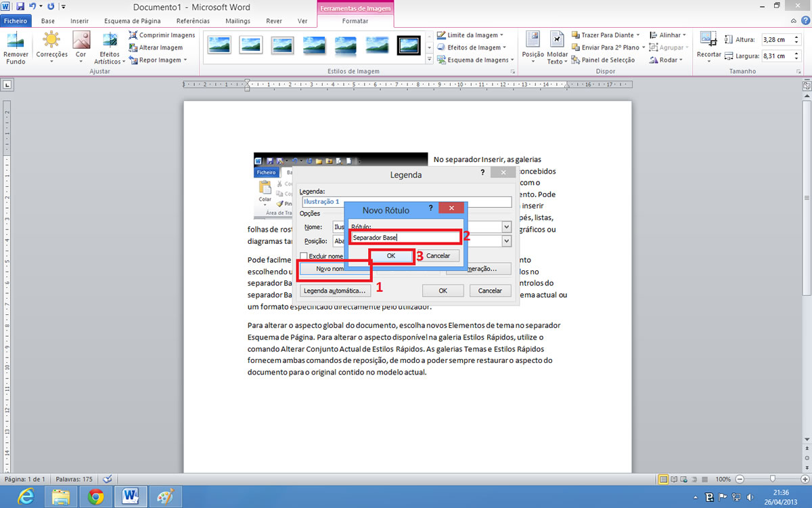Open File Explorer from taskbar
Screen dimensions: 812x508
coord(61,497)
